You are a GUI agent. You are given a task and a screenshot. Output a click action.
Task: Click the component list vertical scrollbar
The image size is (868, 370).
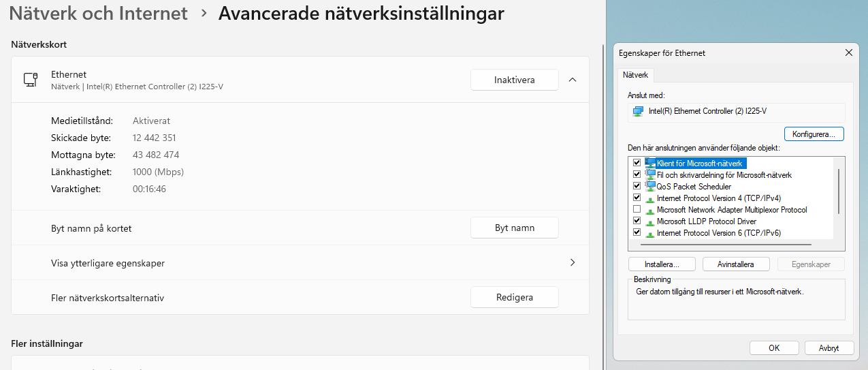839,191
